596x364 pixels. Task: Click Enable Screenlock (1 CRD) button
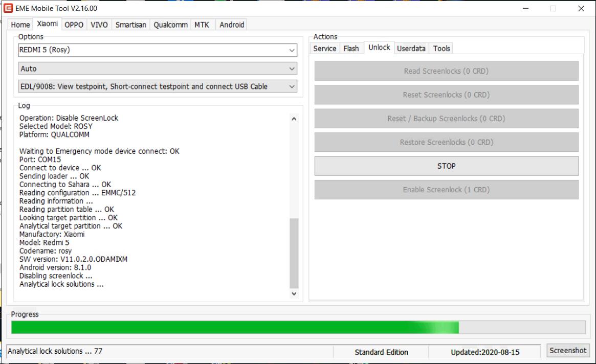446,190
